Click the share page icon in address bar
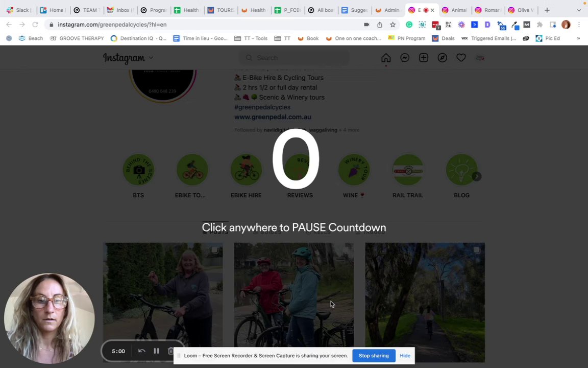This screenshot has width=588, height=368. pyautogui.click(x=380, y=25)
